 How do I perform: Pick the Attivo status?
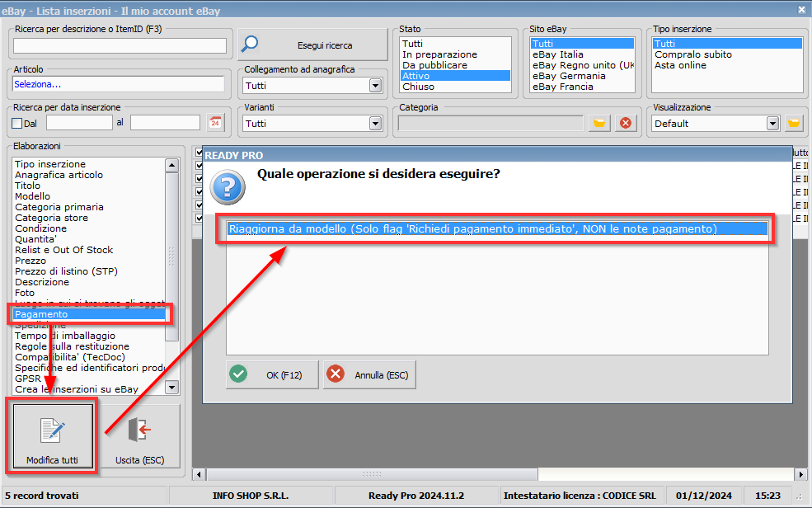(x=455, y=76)
